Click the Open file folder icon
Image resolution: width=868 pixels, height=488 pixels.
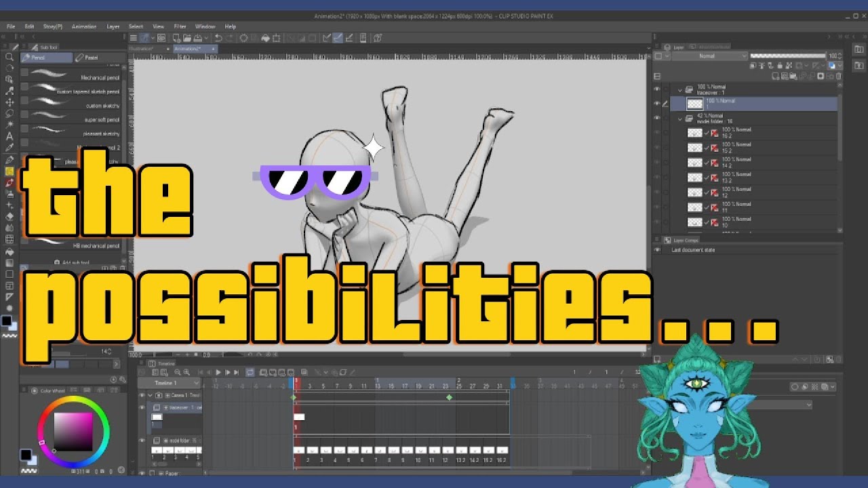pos(188,39)
